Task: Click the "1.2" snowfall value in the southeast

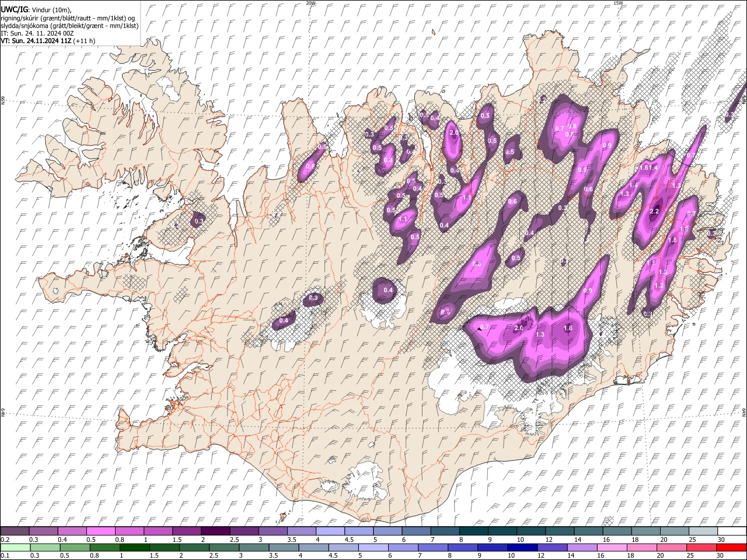Action: (x=659, y=285)
